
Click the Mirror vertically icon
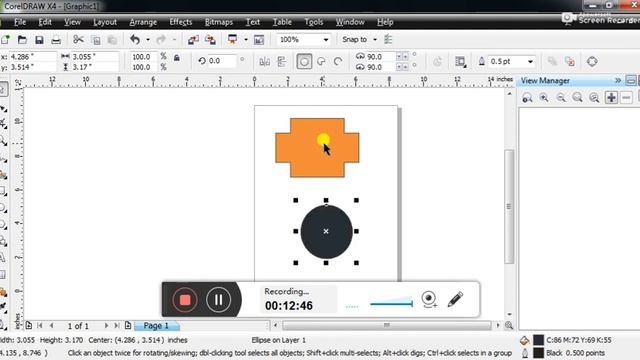click(x=281, y=62)
